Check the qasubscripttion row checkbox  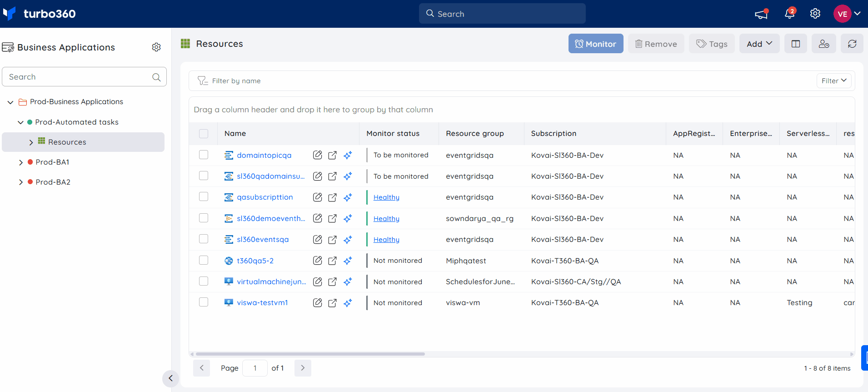[x=204, y=196]
